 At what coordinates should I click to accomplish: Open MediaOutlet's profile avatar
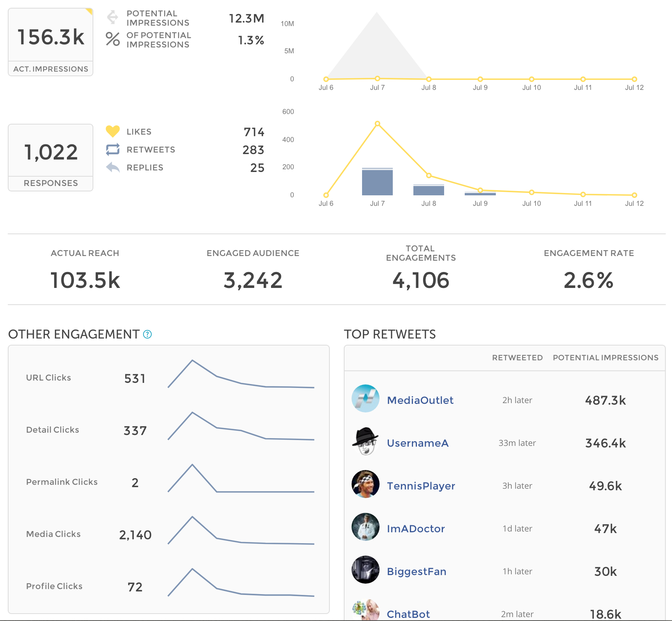[366, 398]
